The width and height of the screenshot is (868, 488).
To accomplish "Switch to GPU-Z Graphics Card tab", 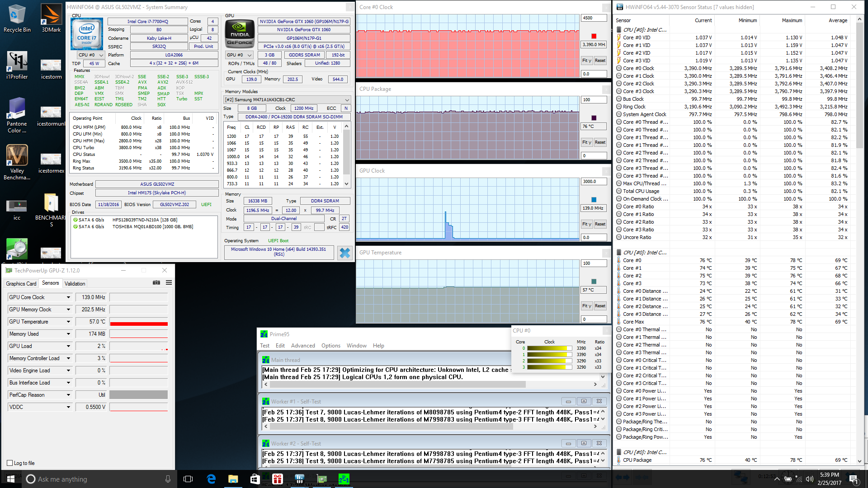I will click(x=21, y=283).
